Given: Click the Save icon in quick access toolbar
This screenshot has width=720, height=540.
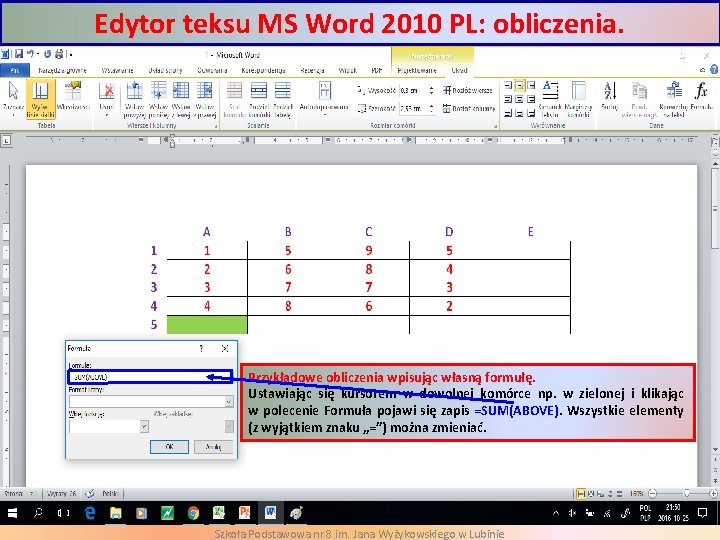Looking at the screenshot, I should (x=19, y=54).
